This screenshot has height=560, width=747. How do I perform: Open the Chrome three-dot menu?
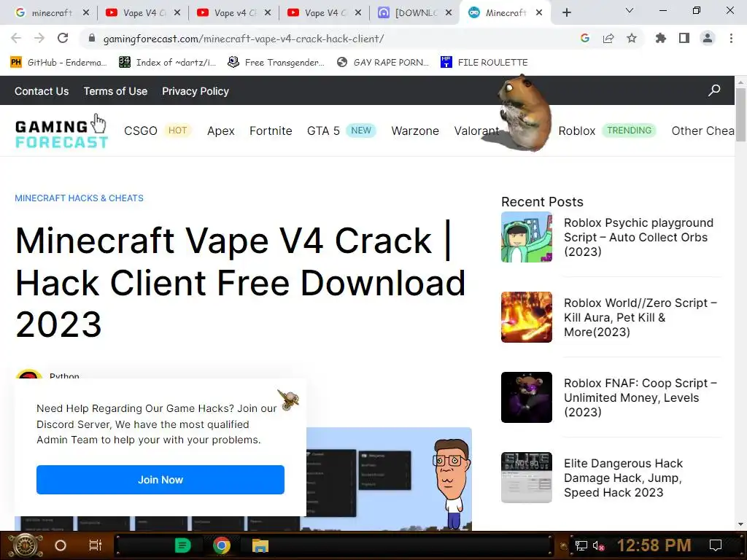tap(731, 38)
